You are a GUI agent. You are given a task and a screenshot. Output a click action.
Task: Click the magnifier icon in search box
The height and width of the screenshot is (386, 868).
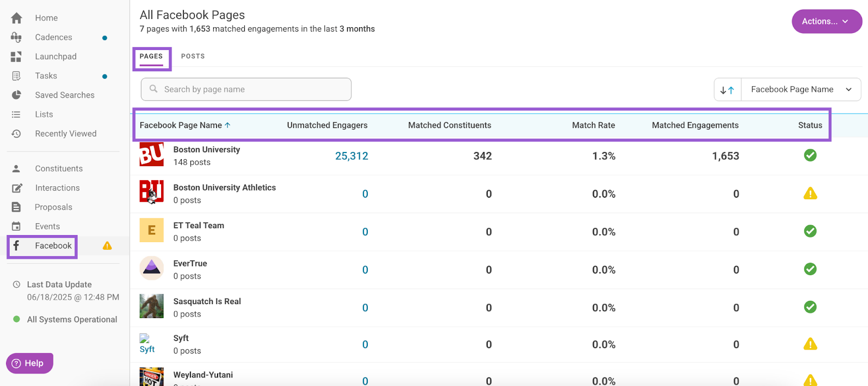click(154, 89)
